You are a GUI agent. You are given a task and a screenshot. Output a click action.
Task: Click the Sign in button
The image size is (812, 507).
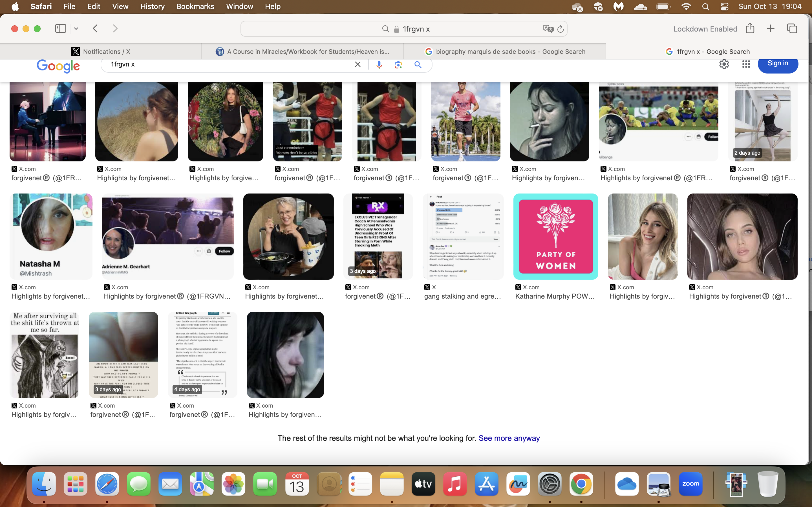[x=778, y=63]
